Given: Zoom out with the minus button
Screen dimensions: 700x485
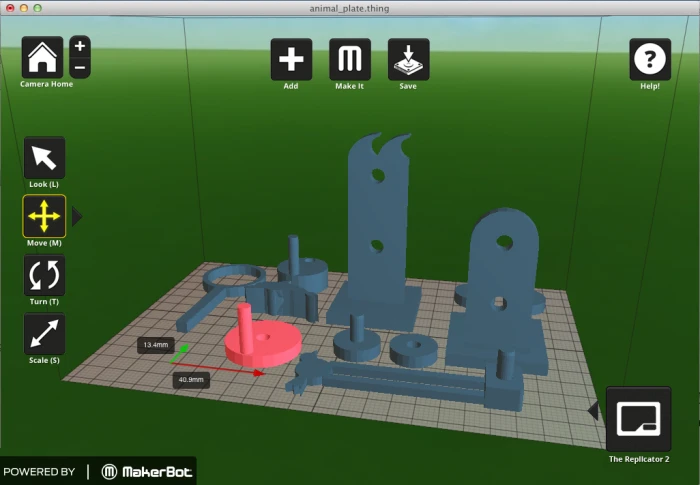Looking at the screenshot, I should [x=80, y=68].
